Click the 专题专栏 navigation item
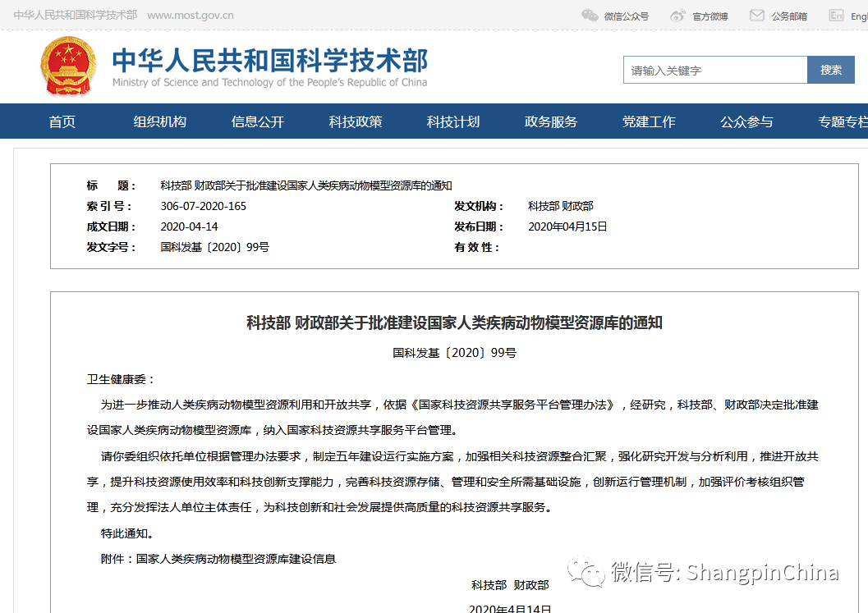This screenshot has height=613, width=868. [x=842, y=121]
